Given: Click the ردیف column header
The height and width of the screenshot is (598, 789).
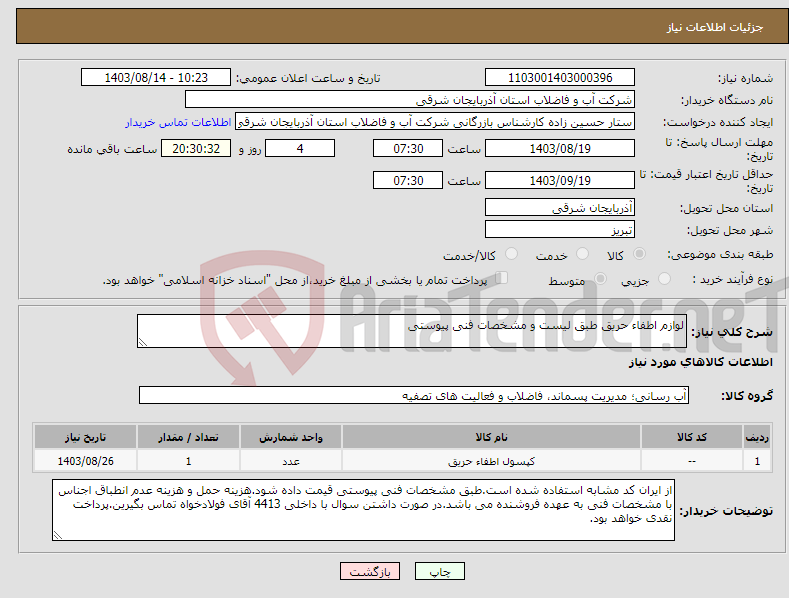Looking at the screenshot, I should pos(757,437).
